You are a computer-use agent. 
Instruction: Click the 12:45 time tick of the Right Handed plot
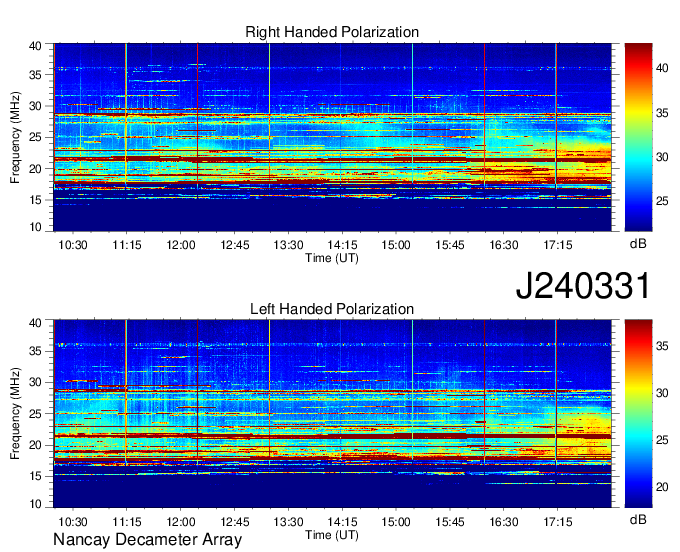pyautogui.click(x=235, y=245)
